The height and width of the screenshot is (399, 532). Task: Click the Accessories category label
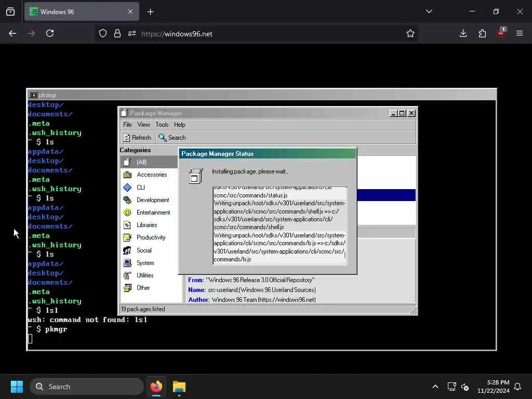pyautogui.click(x=152, y=175)
